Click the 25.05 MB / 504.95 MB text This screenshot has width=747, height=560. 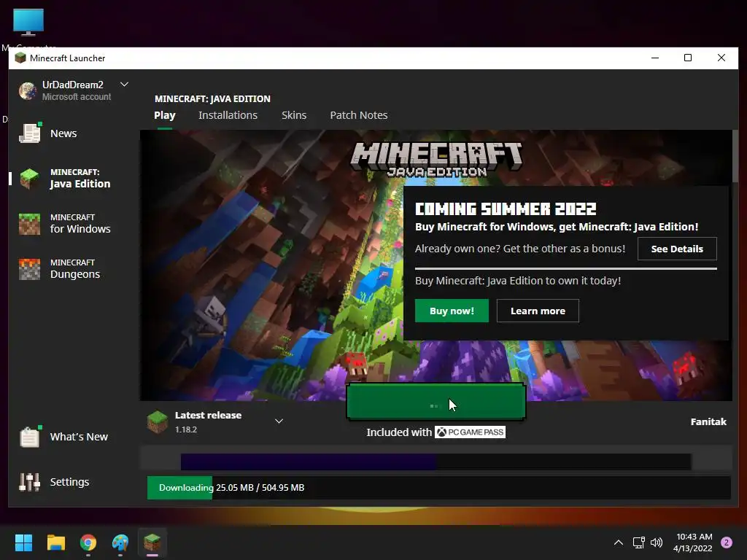tap(260, 488)
